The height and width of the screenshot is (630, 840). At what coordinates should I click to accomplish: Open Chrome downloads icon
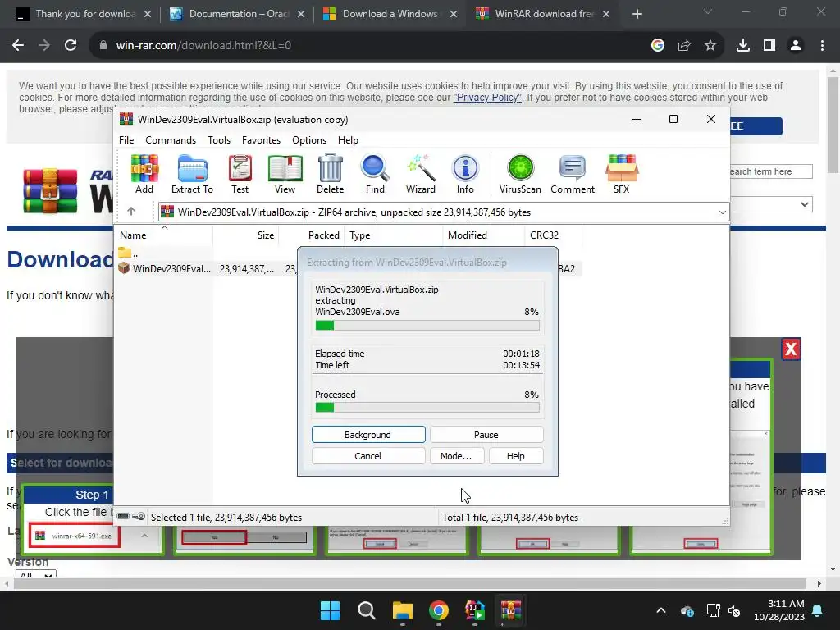pos(743,46)
